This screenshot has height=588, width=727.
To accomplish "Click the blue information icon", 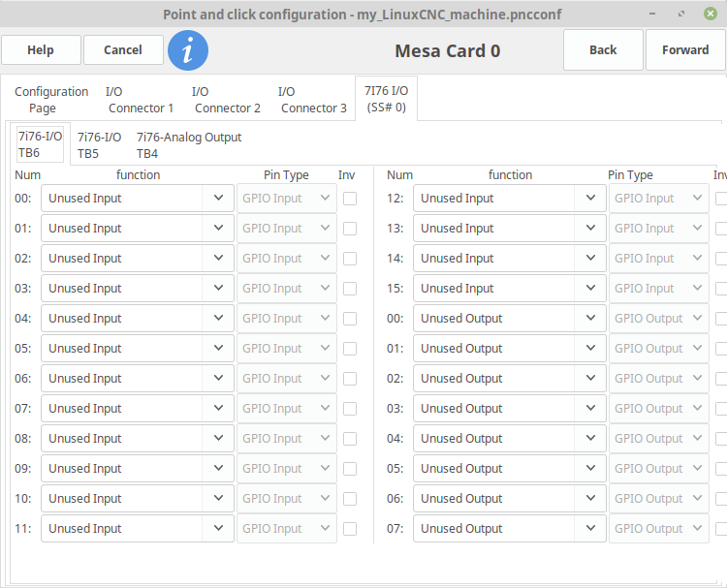I will pos(188,50).
